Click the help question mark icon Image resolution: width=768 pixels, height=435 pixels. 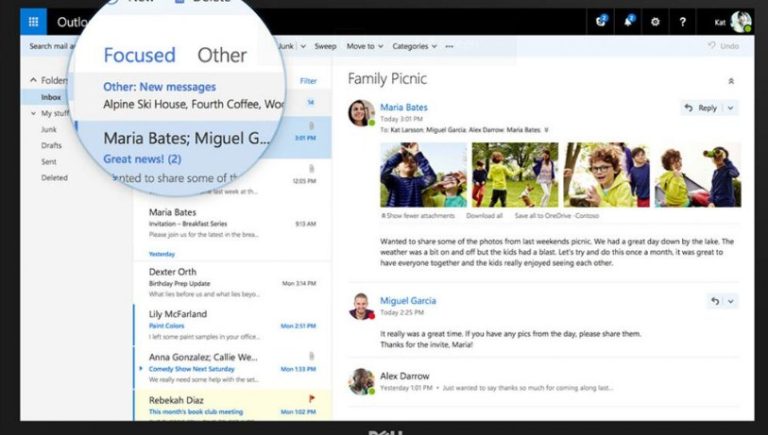pos(683,21)
